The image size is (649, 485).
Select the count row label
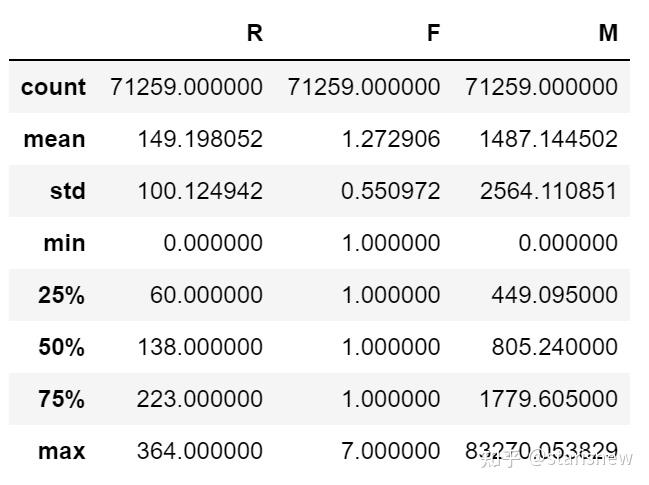(53, 87)
